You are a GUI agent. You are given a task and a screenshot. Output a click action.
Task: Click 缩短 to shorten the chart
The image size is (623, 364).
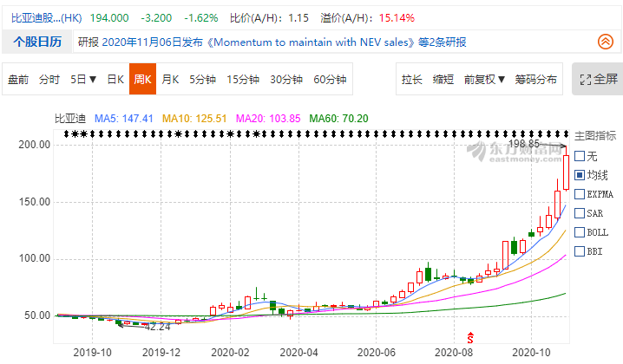click(x=443, y=80)
